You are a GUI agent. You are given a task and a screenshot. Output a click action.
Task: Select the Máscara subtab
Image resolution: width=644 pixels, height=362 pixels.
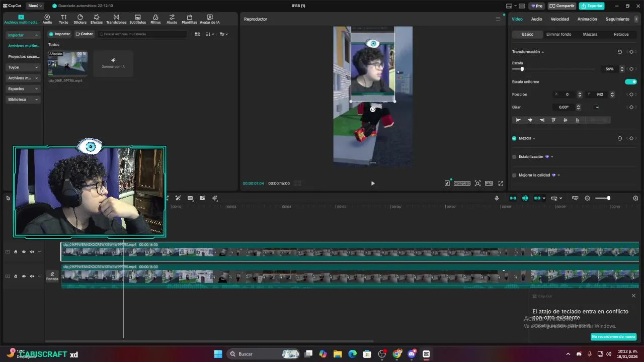pos(590,34)
